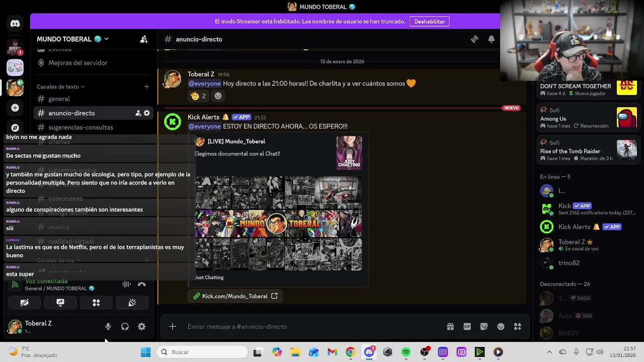644x362 pixels.
Task: Open the apps launcher in message bar
Action: click(517, 327)
